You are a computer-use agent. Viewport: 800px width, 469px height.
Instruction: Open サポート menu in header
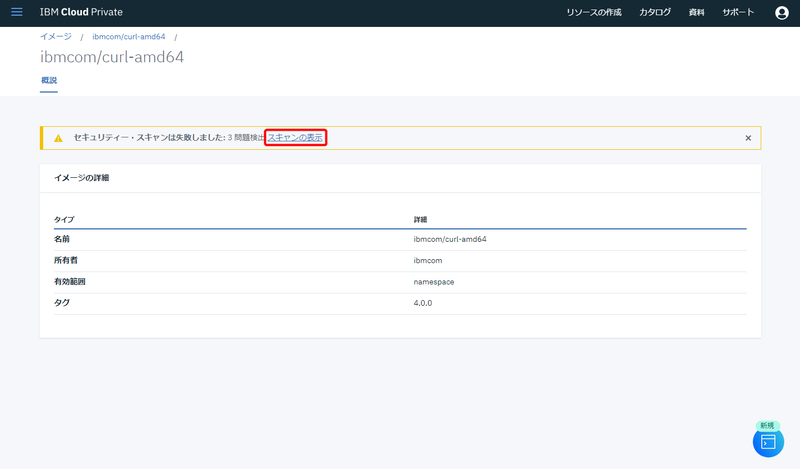[x=738, y=12]
